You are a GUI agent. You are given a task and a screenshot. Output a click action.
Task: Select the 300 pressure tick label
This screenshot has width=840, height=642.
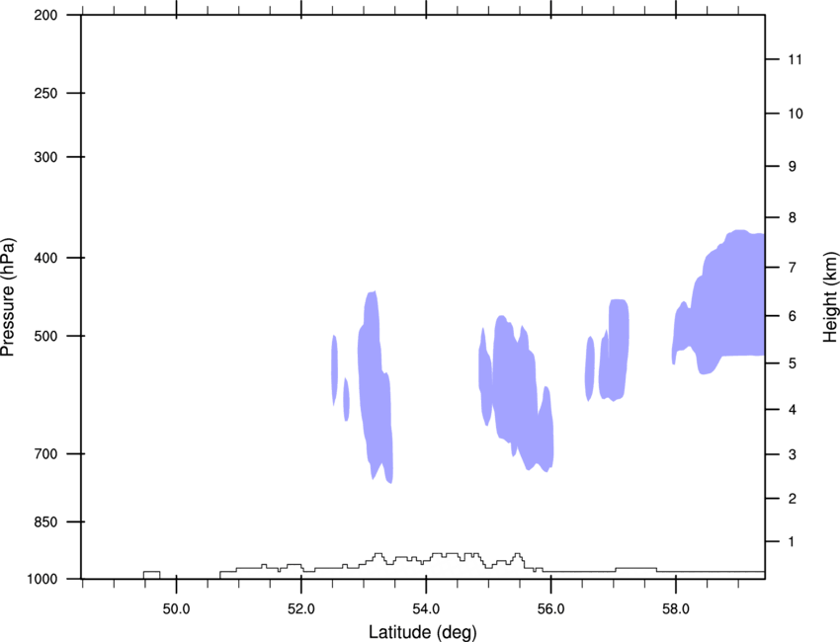click(x=45, y=157)
